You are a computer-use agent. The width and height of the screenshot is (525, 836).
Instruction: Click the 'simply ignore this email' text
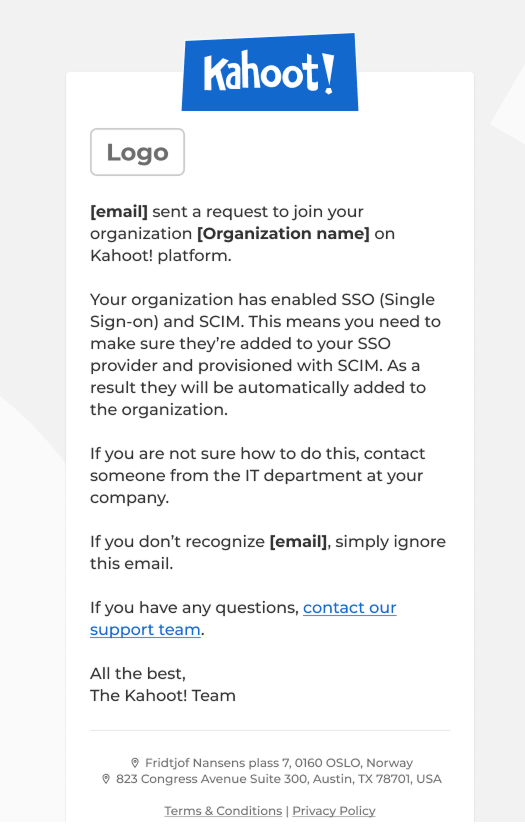(x=268, y=552)
